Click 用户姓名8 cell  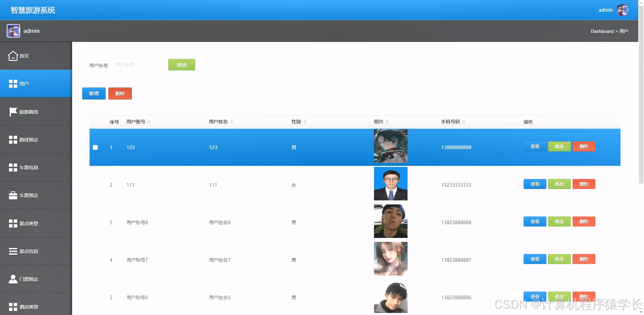pos(220,223)
